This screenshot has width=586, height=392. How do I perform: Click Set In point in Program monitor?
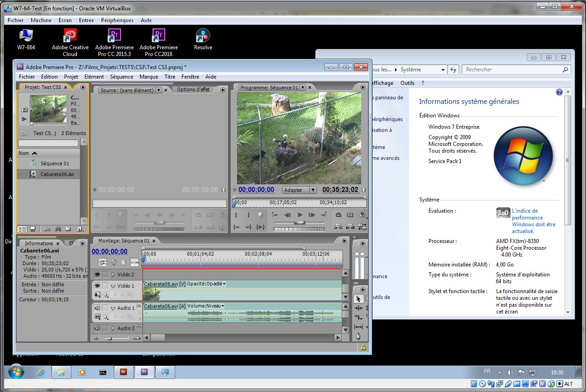236,215
